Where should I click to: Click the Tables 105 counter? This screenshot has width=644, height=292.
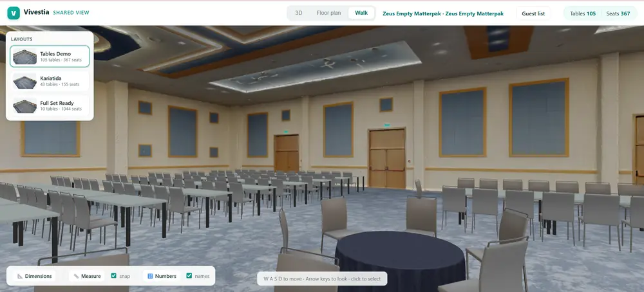coord(583,14)
